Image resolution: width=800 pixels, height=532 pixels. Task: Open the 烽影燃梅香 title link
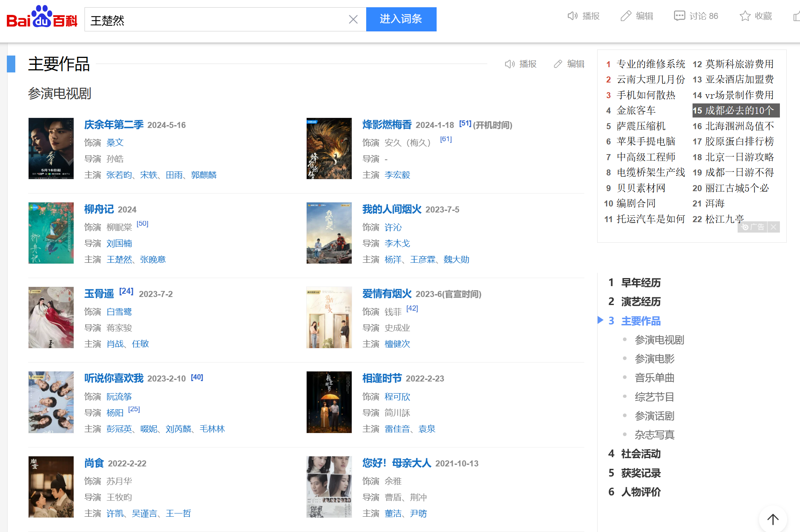coord(387,125)
